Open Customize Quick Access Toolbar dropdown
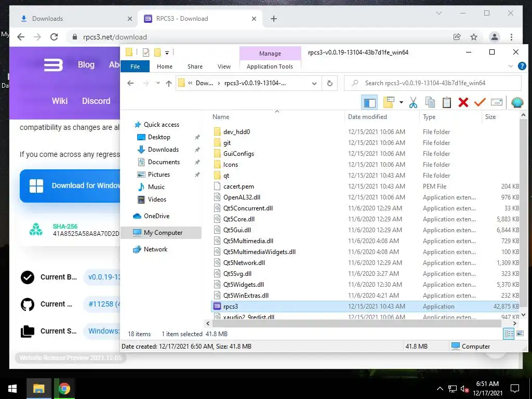The height and width of the screenshot is (399, 532). point(167,52)
